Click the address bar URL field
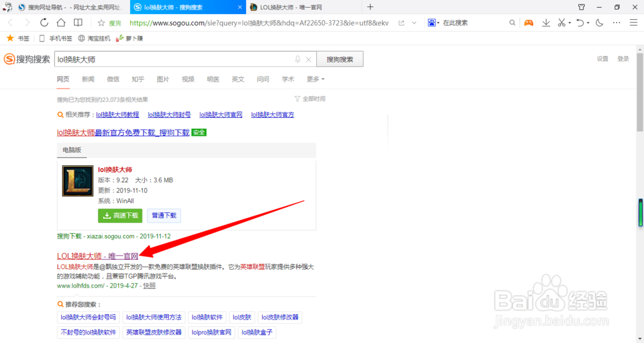This screenshot has width=644, height=343. tap(259, 23)
